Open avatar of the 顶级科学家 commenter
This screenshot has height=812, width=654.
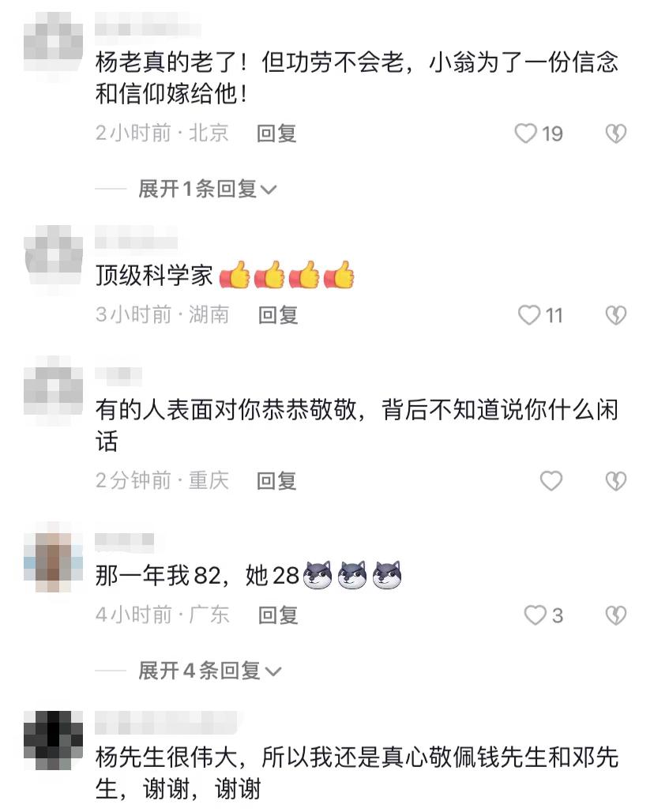point(54,256)
